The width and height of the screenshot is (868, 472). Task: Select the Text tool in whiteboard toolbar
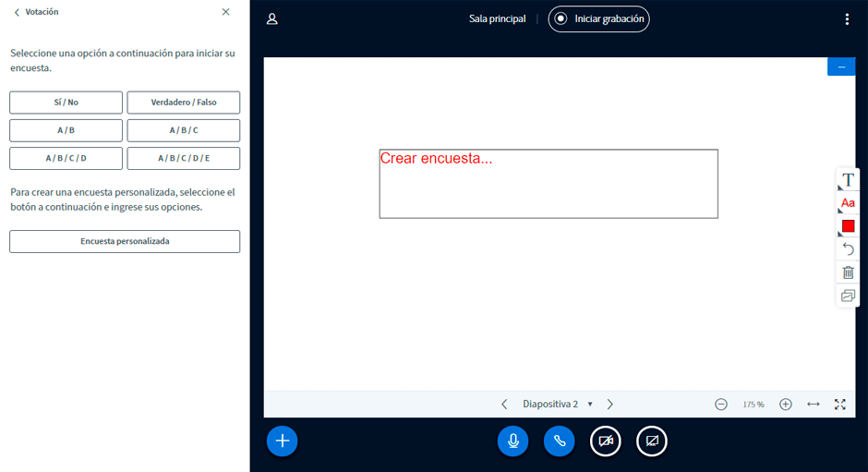(848, 179)
